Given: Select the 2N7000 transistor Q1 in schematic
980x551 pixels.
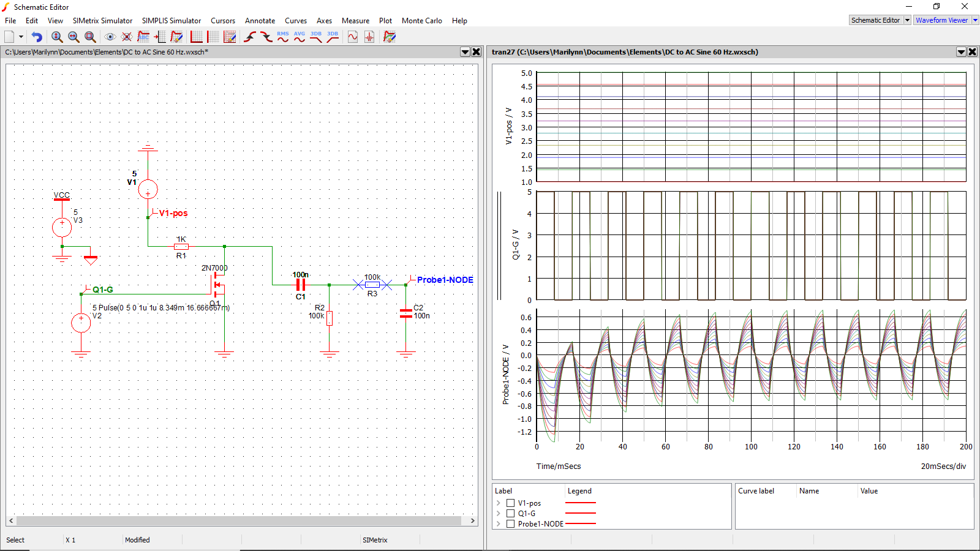Looking at the screenshot, I should point(217,285).
